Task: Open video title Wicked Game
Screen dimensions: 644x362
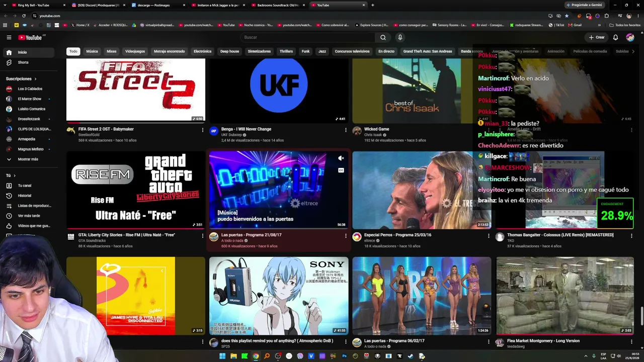Action: click(377, 129)
